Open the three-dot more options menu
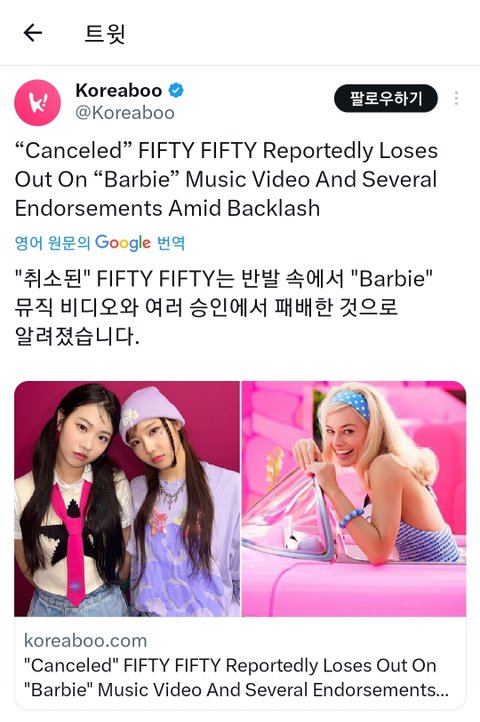Image resolution: width=480 pixels, height=722 pixels. [x=456, y=98]
